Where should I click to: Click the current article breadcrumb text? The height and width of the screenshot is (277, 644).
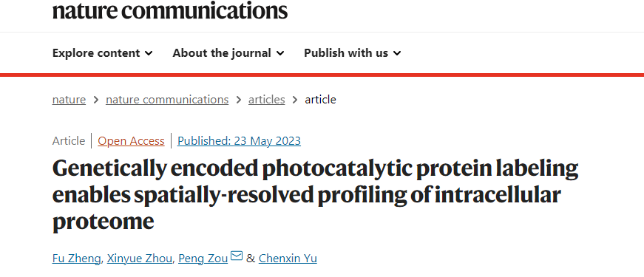coord(320,100)
